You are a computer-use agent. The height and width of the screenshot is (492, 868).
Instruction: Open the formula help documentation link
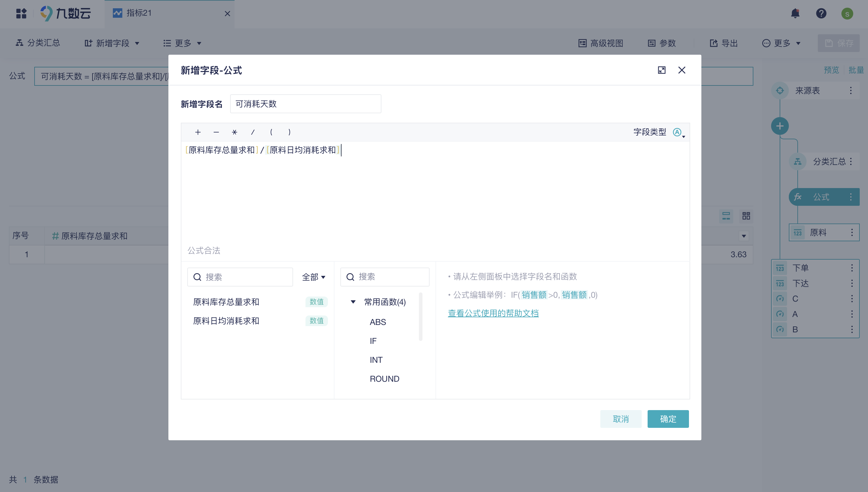493,313
